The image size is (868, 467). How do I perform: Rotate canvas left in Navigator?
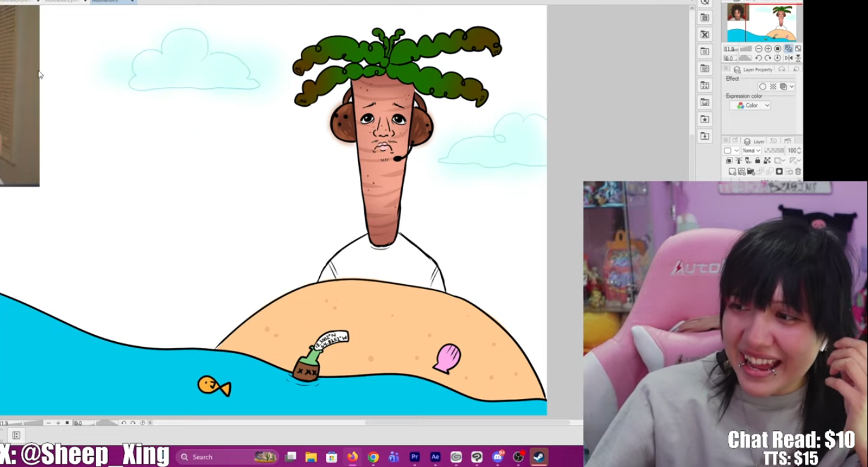pos(759,58)
